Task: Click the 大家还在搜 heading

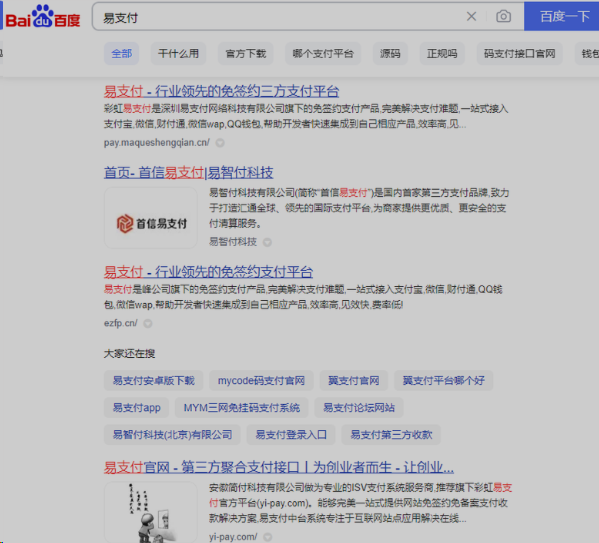Action: [x=130, y=353]
